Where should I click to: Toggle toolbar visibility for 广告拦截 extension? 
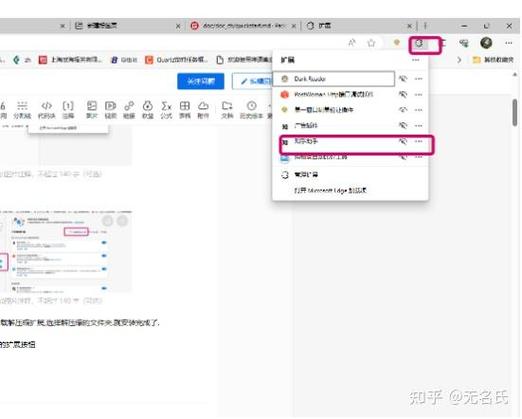(403, 125)
